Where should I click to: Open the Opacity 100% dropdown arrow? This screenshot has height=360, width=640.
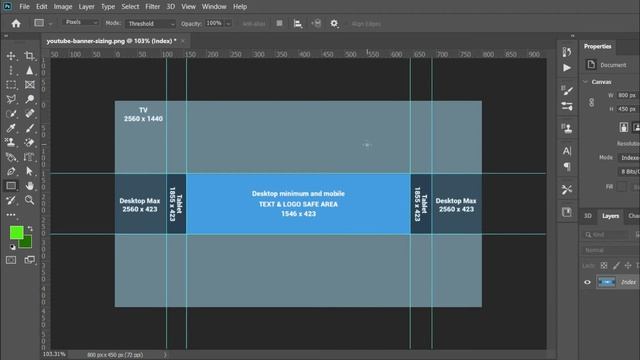pos(229,24)
